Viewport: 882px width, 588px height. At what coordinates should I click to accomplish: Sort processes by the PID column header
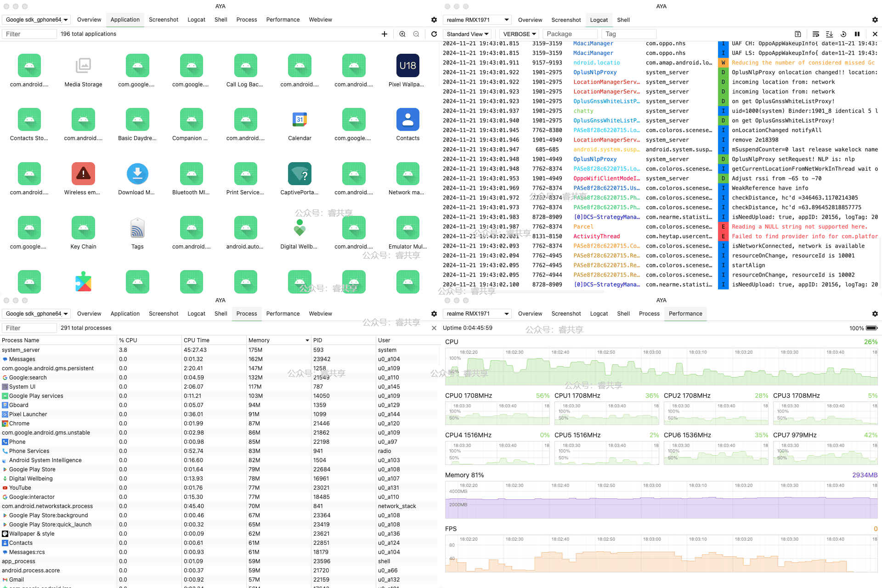point(344,340)
